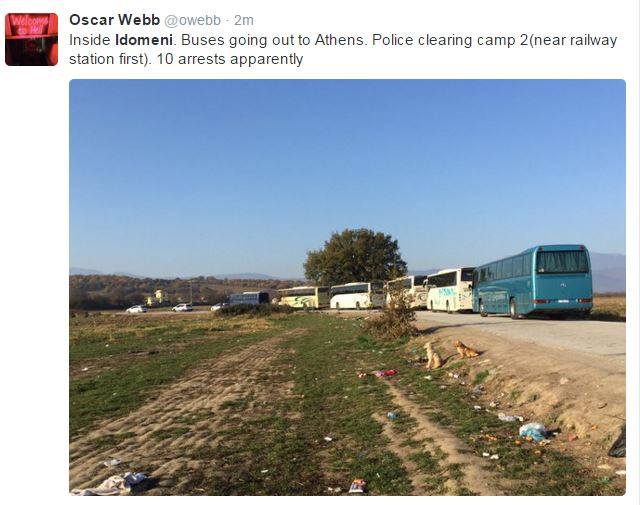Screen dimensions: 640x505
Task: Click the Oscar Webb display name
Action: (114, 20)
